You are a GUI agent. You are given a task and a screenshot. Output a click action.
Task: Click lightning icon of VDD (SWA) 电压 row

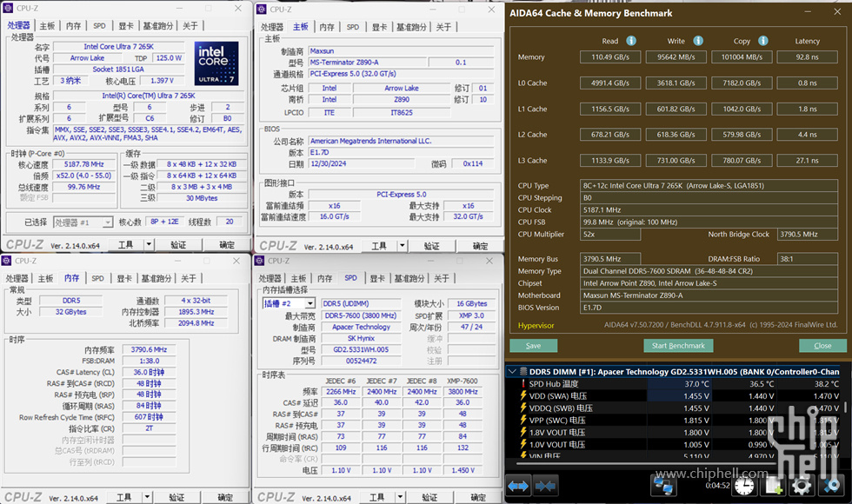(523, 396)
